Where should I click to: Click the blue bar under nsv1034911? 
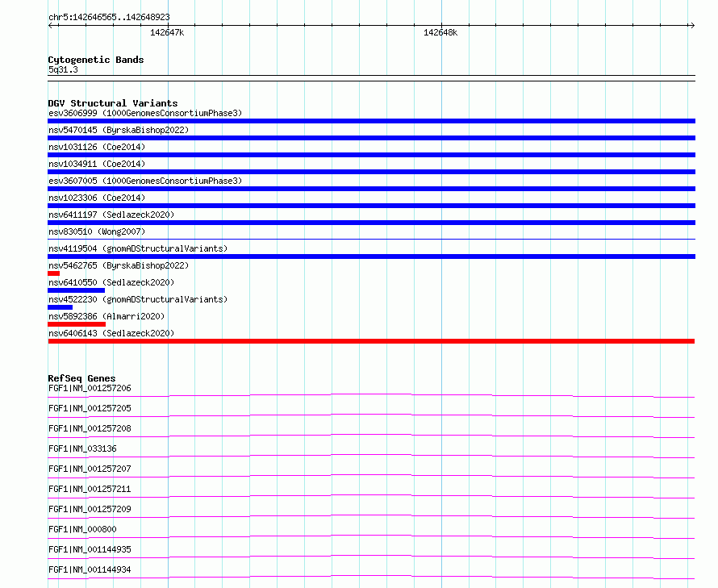coord(371,172)
